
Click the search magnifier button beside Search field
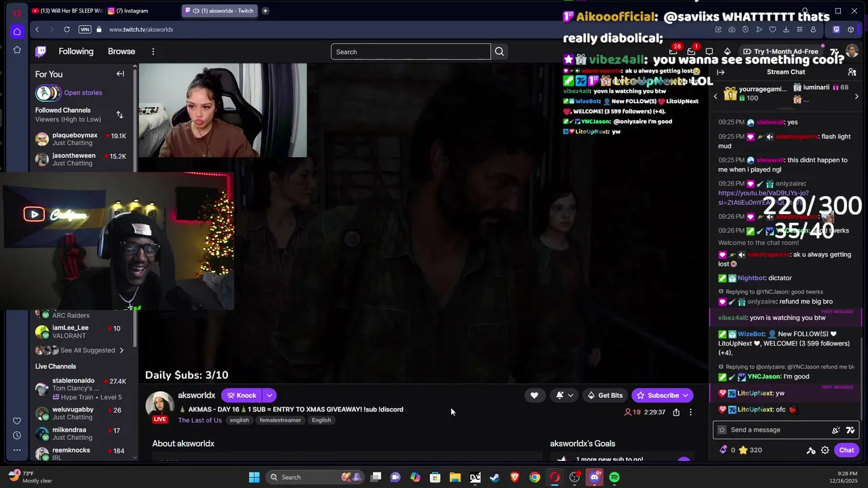click(499, 52)
